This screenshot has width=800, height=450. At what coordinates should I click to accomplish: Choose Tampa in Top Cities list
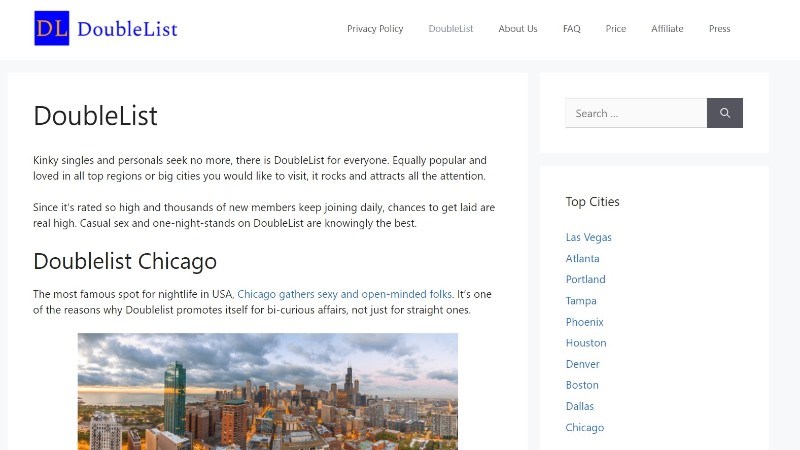[x=581, y=301]
